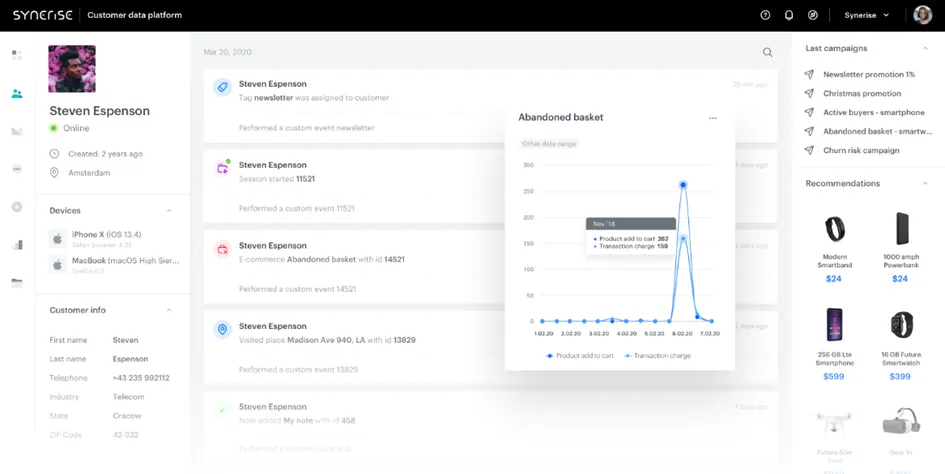The image size is (945, 474).
Task: Open the circular target sidebar icon
Action: click(x=17, y=207)
